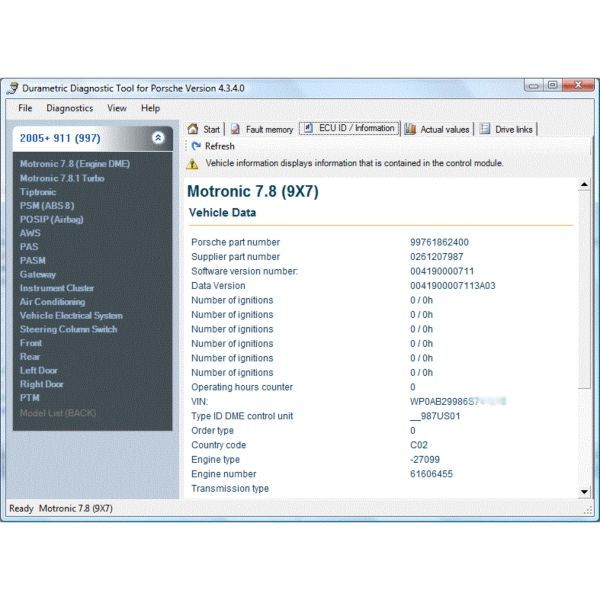The image size is (600, 600).
Task: Click the Drive links tab icon
Action: 485,129
